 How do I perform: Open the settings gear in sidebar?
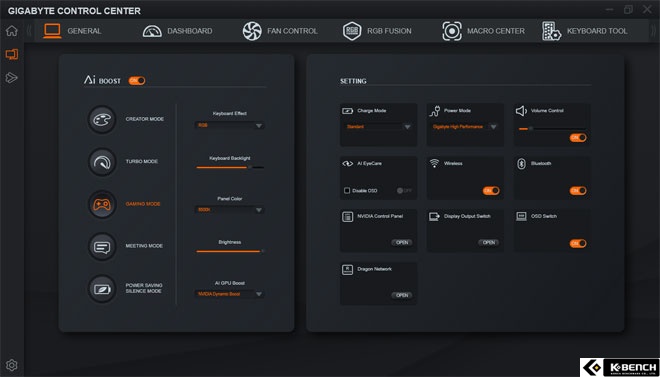(12, 365)
